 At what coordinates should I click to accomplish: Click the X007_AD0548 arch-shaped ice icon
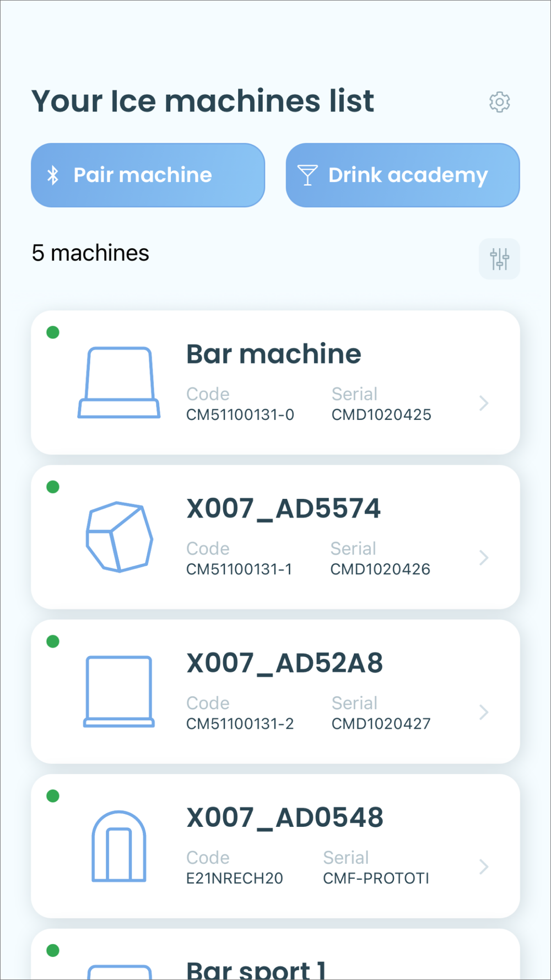click(119, 846)
